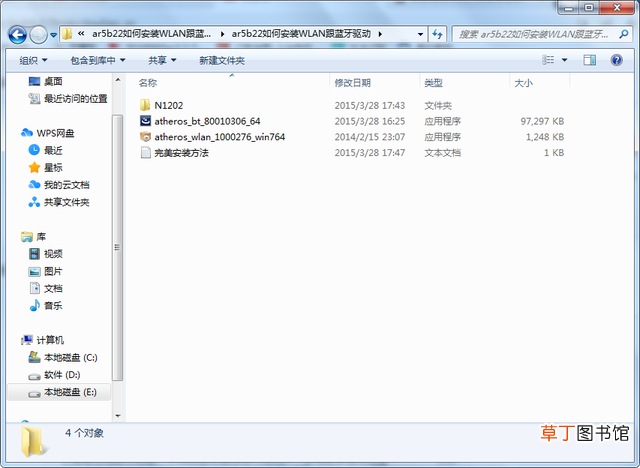Click sidebar scrollbar up arrow
The height and width of the screenshot is (468, 640).
(118, 80)
